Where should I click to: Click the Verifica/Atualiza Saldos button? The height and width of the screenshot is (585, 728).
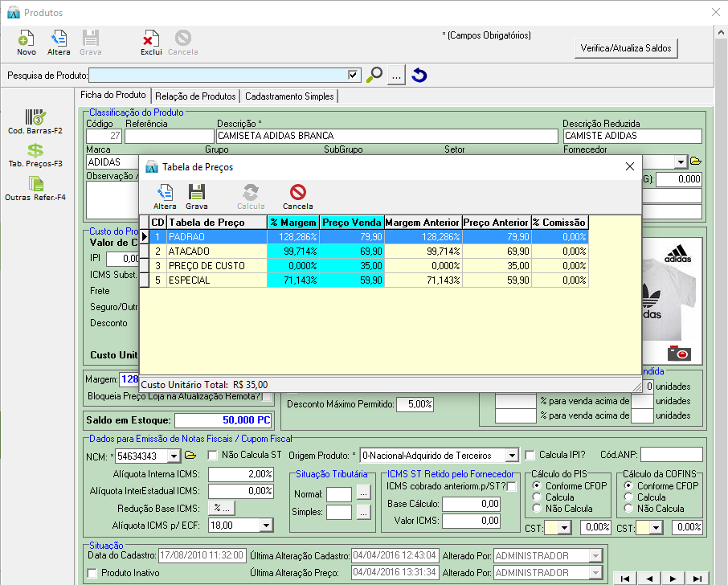[628, 48]
